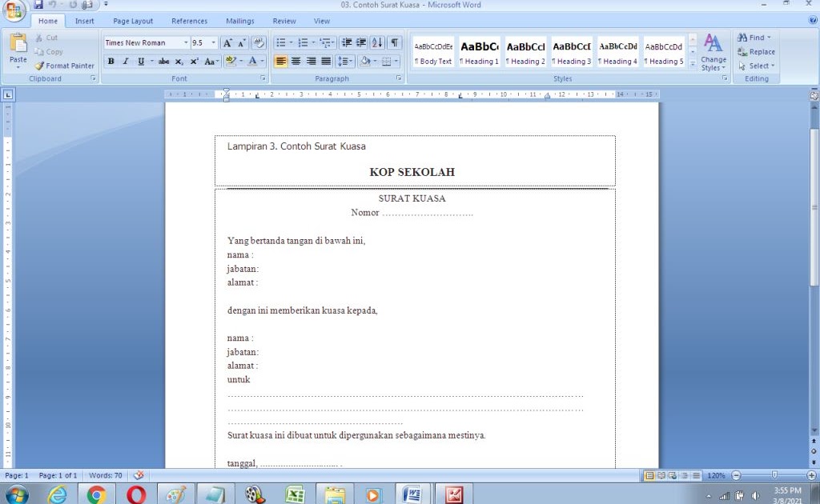Apply italic formatting

pyautogui.click(x=124, y=60)
